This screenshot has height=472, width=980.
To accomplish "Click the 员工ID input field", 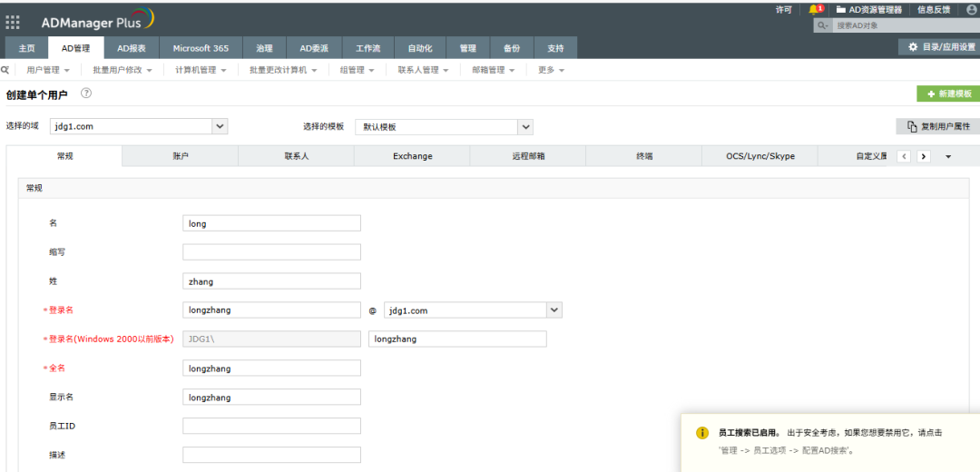I will click(272, 426).
